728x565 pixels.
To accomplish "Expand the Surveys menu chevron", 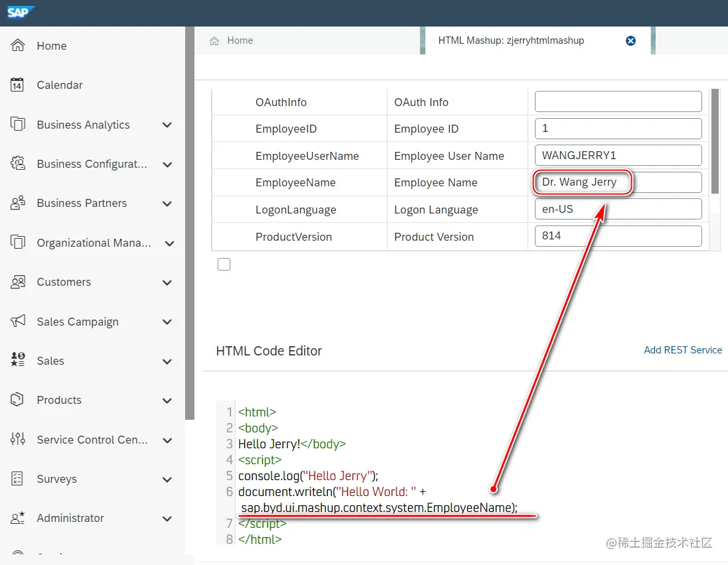I will [x=167, y=479].
